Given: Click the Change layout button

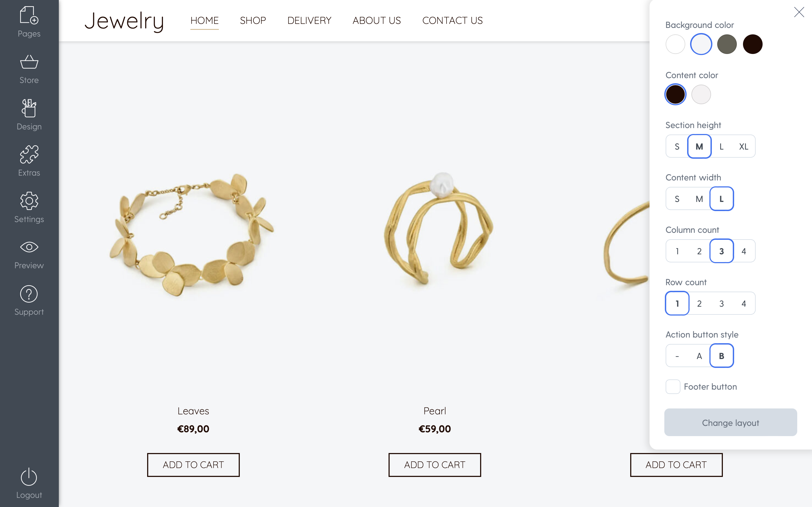Looking at the screenshot, I should pos(730,422).
